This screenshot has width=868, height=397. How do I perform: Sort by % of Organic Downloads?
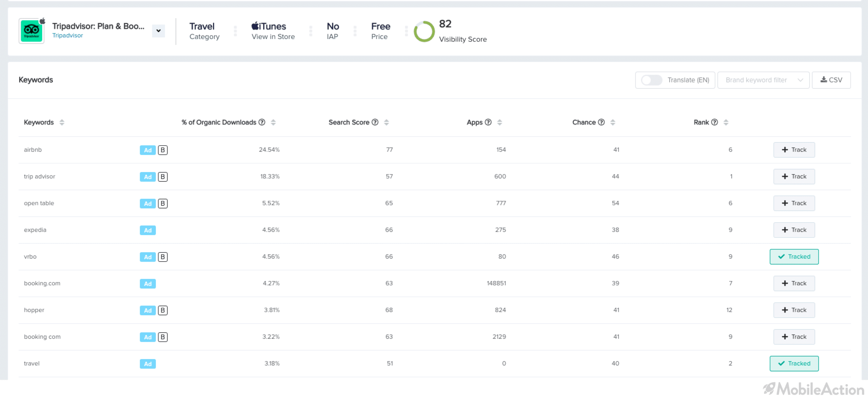tap(273, 122)
